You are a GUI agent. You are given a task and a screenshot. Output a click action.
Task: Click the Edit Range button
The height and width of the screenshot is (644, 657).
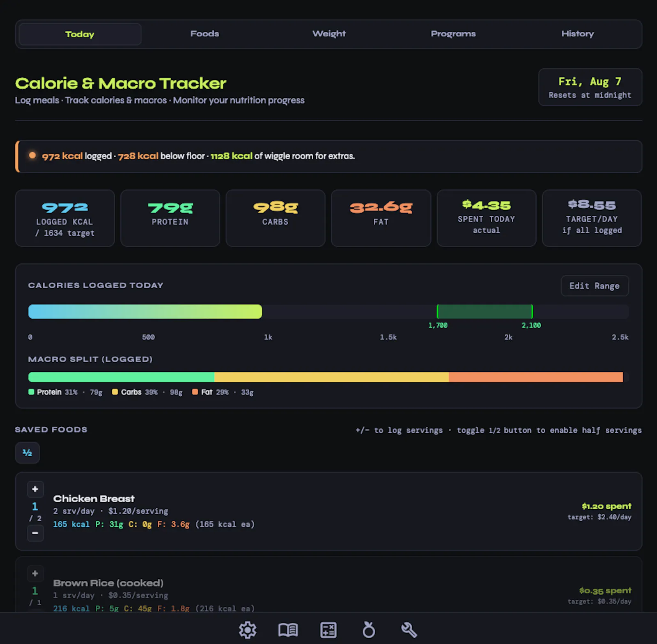point(595,286)
